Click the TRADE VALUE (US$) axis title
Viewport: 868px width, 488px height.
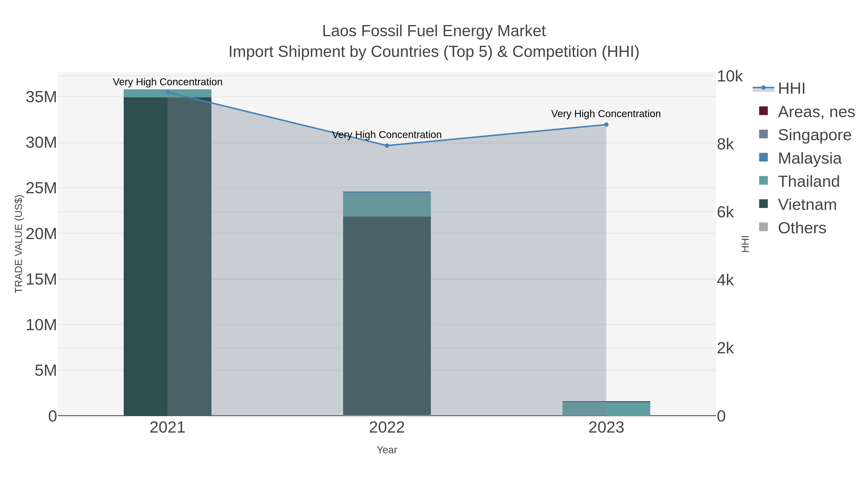(x=19, y=244)
